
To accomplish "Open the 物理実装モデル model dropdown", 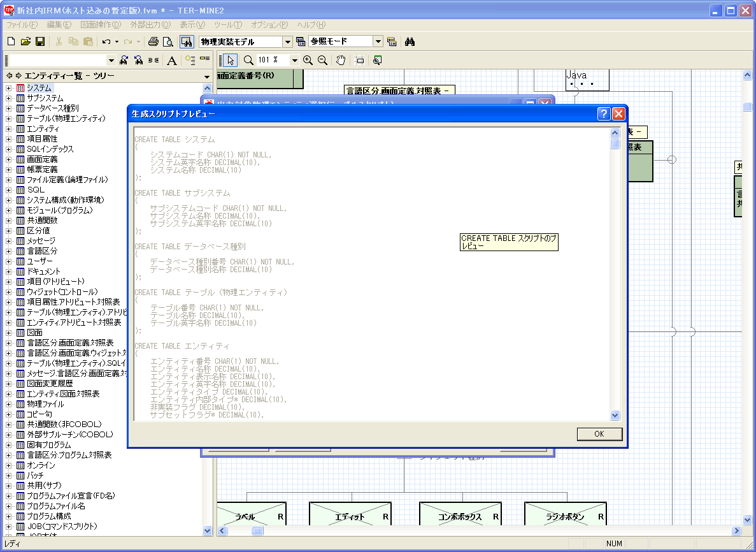I will tap(287, 42).
